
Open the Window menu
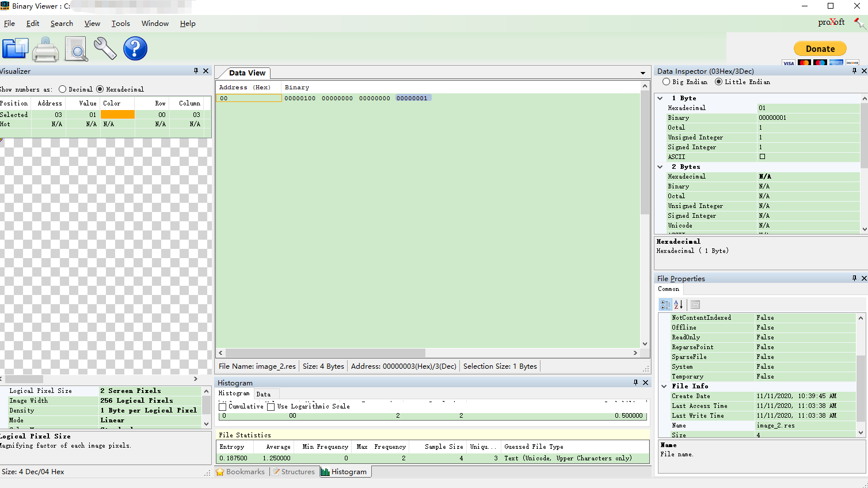click(x=155, y=24)
